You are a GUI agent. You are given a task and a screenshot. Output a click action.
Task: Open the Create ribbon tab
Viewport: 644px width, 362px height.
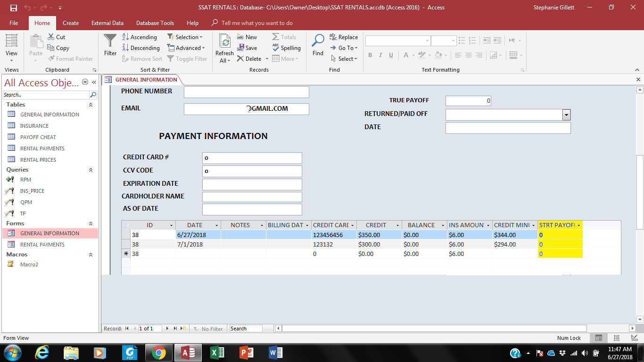71,23
